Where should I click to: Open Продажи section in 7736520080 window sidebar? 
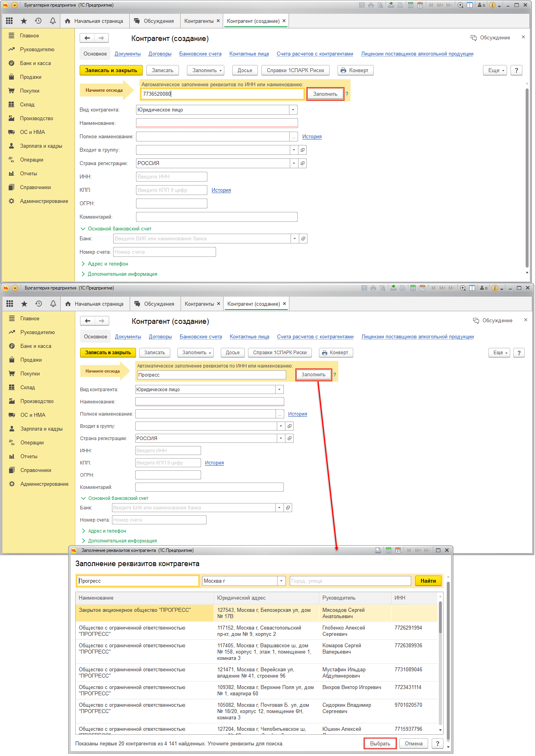click(x=31, y=77)
